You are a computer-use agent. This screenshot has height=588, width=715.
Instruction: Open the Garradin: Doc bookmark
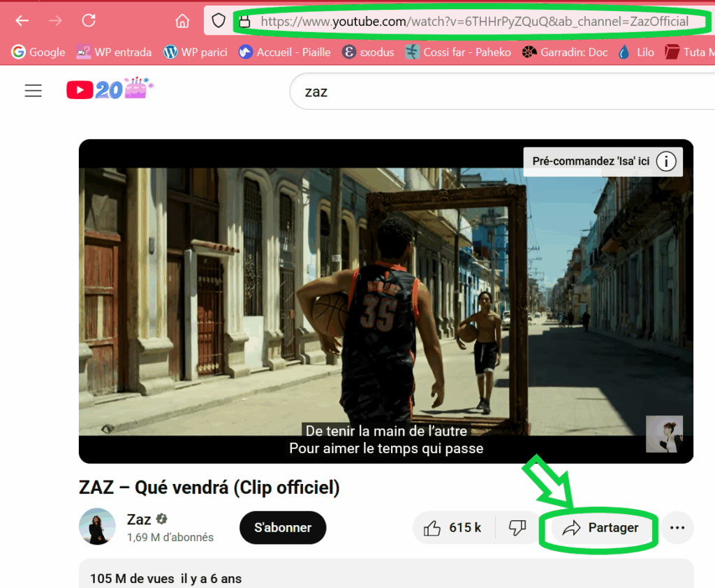click(x=565, y=52)
